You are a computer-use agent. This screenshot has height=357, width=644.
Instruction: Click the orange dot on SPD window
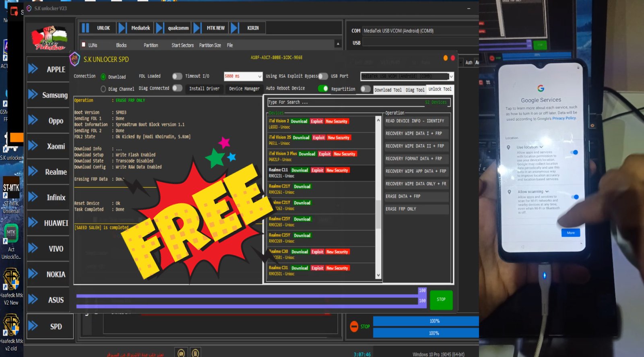[446, 58]
